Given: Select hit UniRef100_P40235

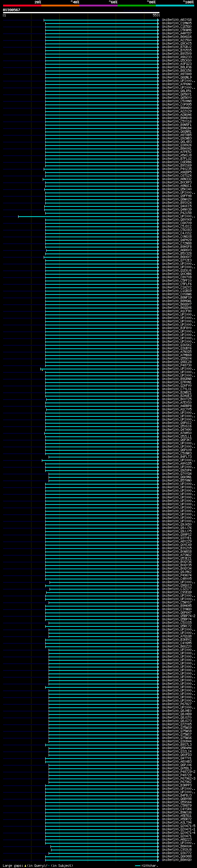Looking at the screenshot, I should 177,169.
